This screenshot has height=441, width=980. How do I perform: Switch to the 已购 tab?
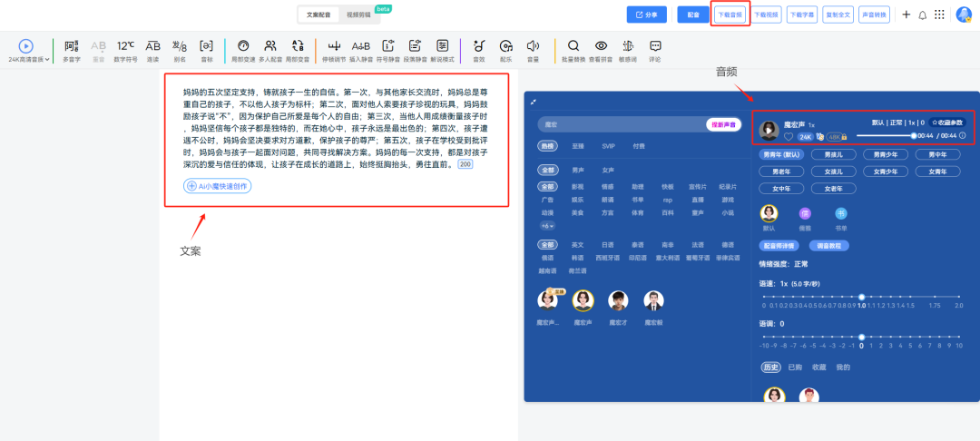pyautogui.click(x=796, y=367)
